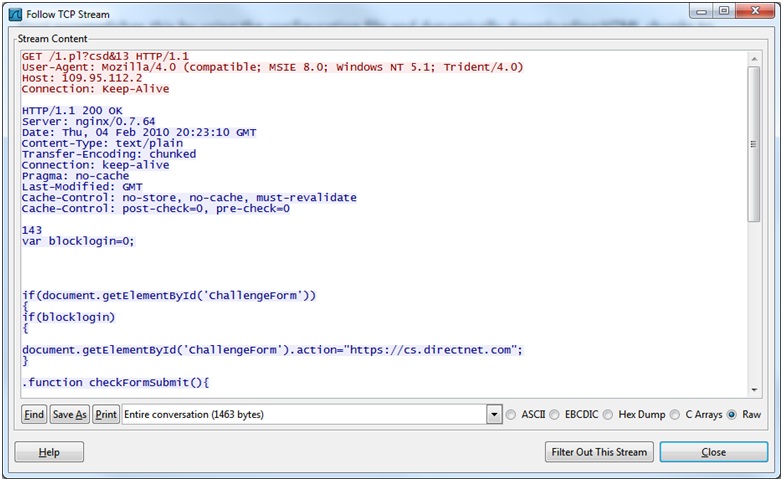
Task: Click Filter Out This Stream
Action: click(x=599, y=452)
